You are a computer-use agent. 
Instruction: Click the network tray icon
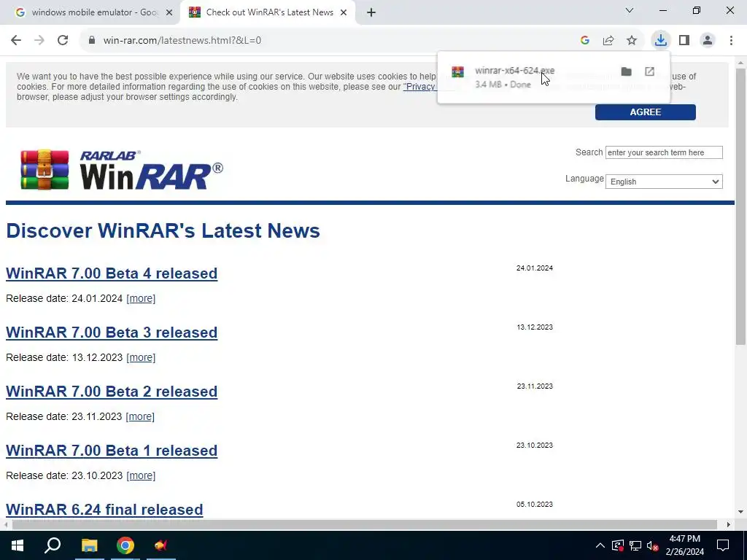pyautogui.click(x=635, y=545)
